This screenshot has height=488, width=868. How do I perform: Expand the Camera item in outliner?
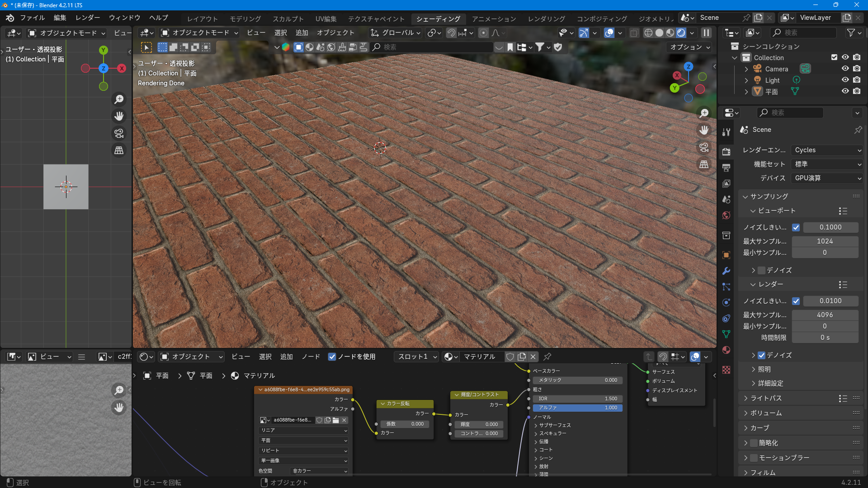pos(746,69)
